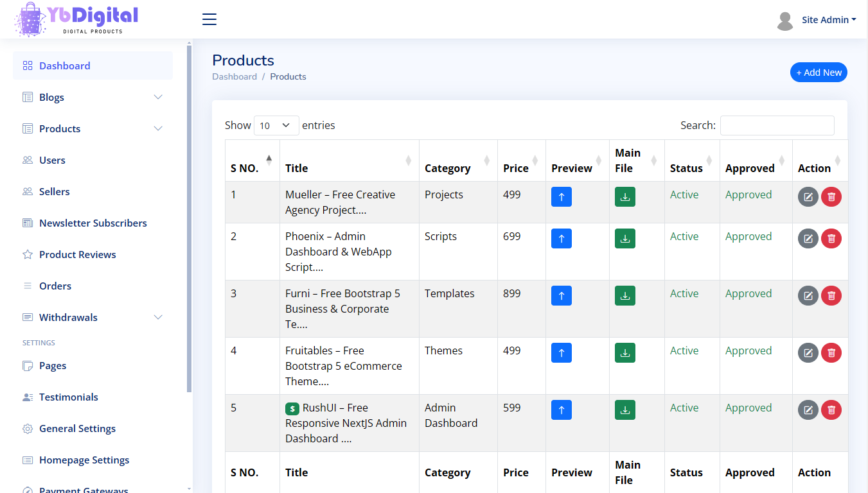Screen dimensions: 868x493
Task: Delete the RushUI product row
Action: tap(831, 410)
